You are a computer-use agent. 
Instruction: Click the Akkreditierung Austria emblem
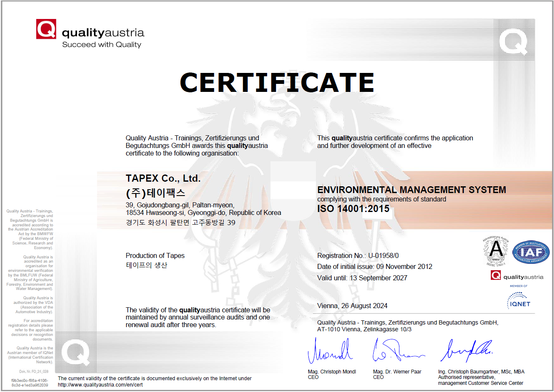[x=496, y=251]
